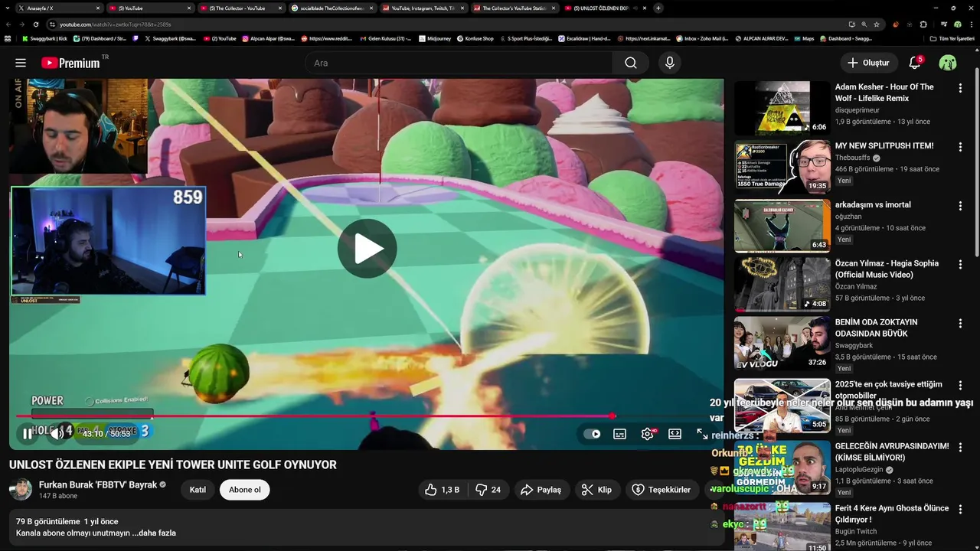Open options menu for arkadaşım vs imortal

pyautogui.click(x=960, y=206)
